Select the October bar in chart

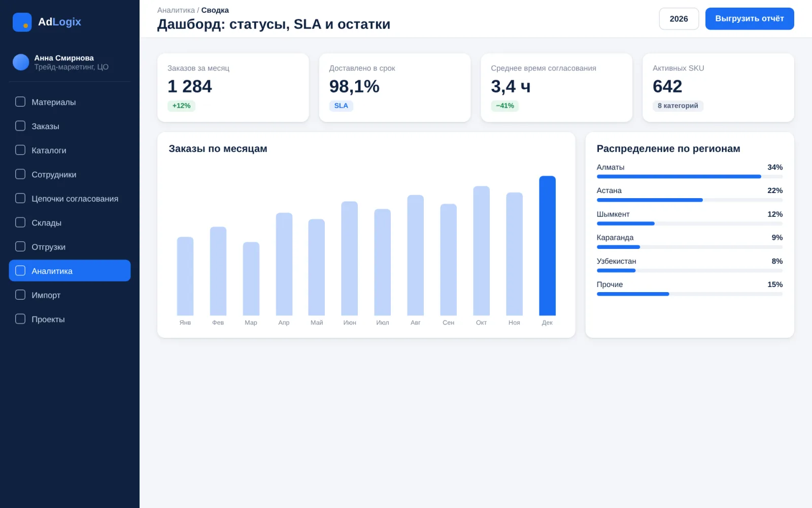click(481, 251)
